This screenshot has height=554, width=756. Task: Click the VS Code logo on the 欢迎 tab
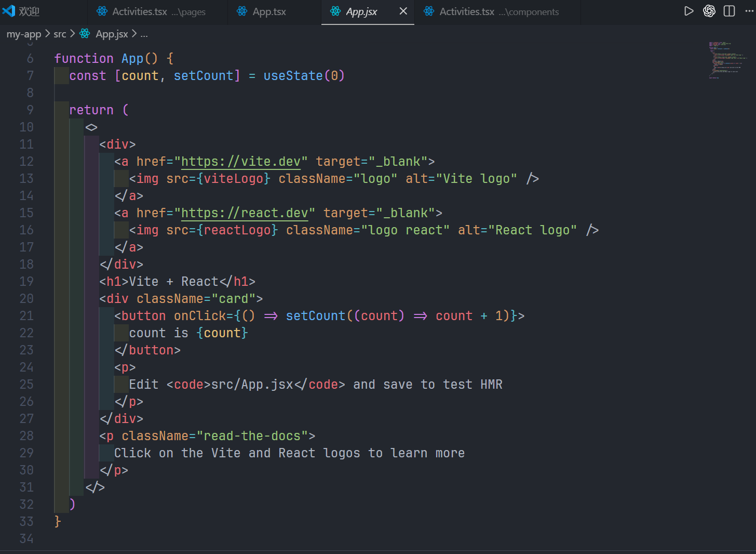click(x=9, y=11)
